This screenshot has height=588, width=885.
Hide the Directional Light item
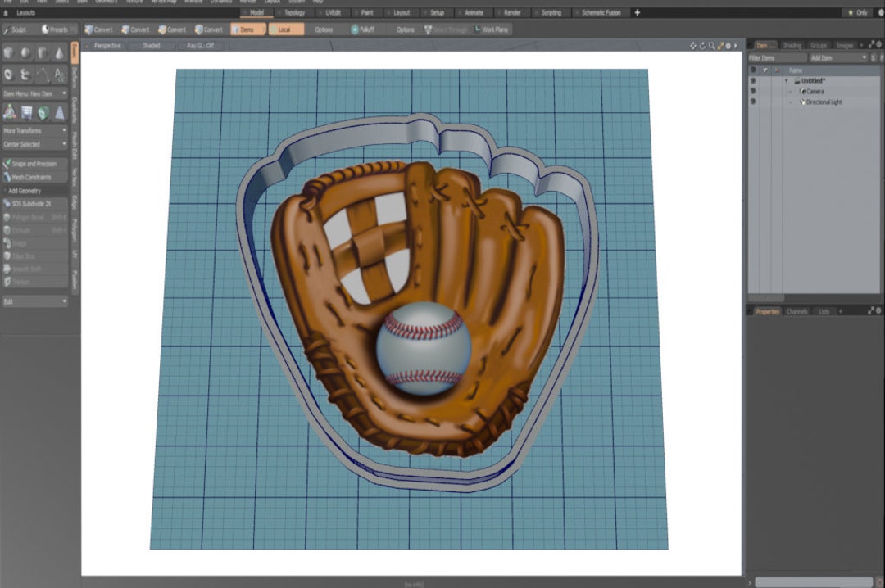(753, 102)
